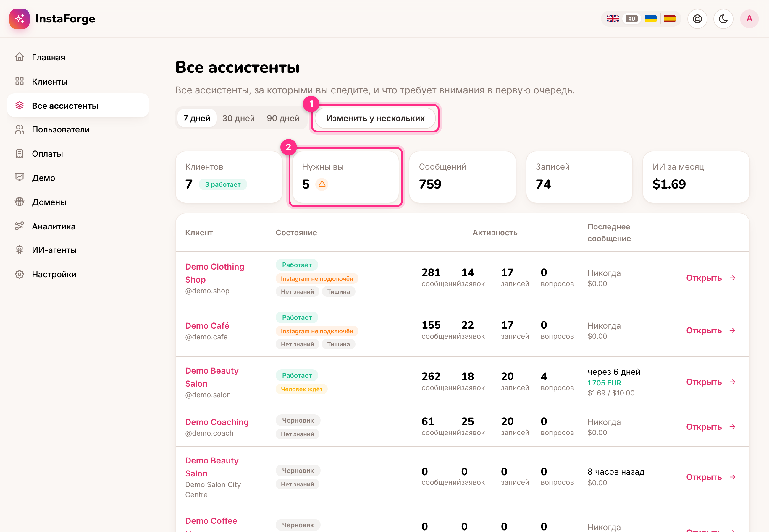Open the help lifebuoy icon

pyautogui.click(x=697, y=19)
